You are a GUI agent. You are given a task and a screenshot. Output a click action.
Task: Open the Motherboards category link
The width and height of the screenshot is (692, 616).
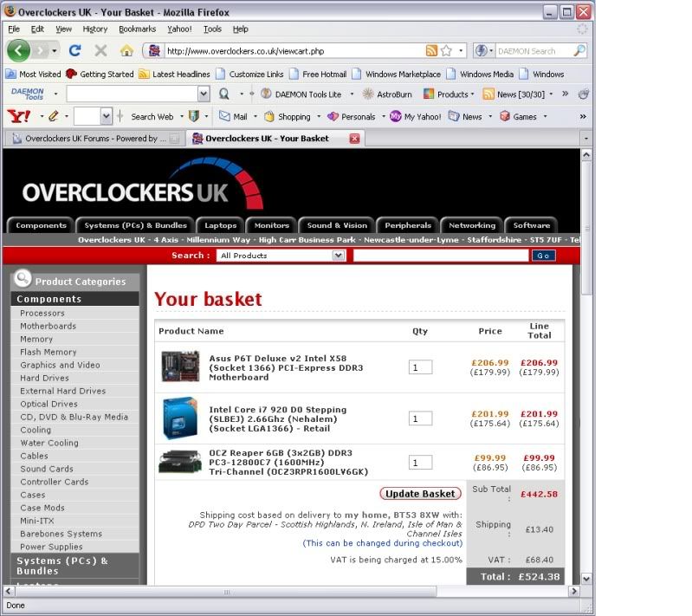(x=49, y=327)
